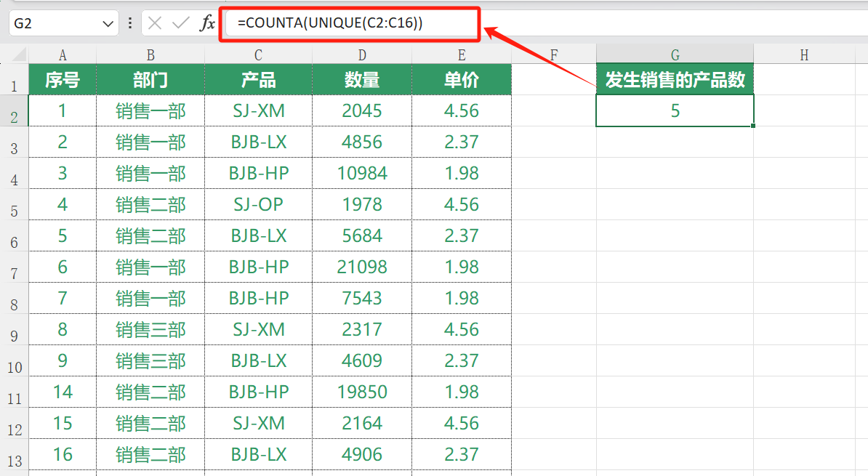Open the Name Box dropdown arrow

pyautogui.click(x=108, y=24)
